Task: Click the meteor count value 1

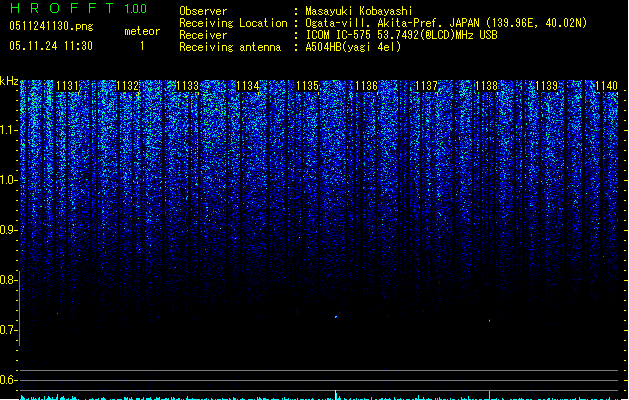Action: click(x=142, y=46)
